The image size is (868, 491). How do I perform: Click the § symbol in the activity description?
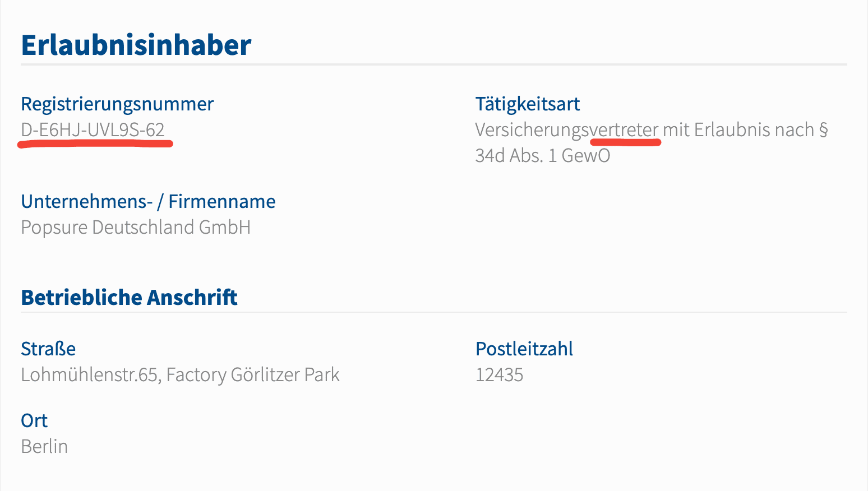click(823, 130)
